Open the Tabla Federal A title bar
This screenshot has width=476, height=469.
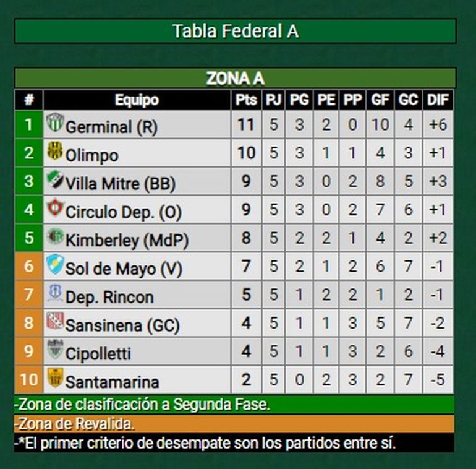235,31
